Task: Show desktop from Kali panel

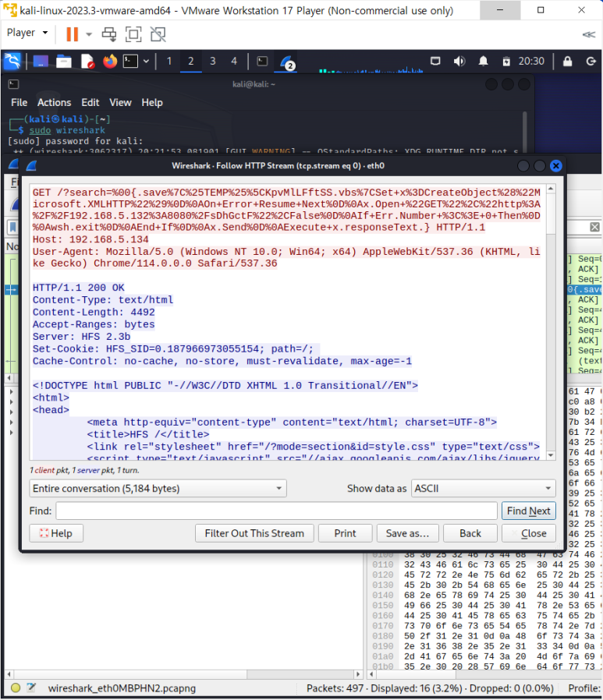Action: [x=41, y=61]
